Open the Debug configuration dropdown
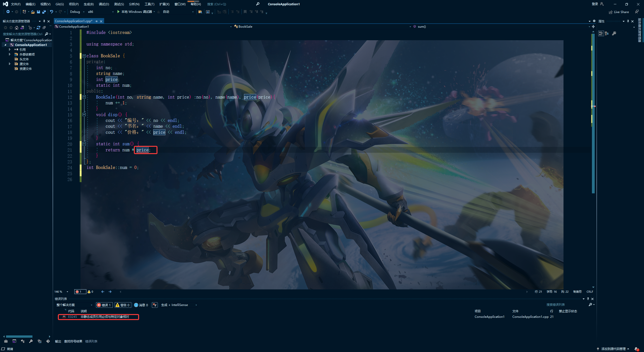Screen dimensions: 644x352 (77, 12)
